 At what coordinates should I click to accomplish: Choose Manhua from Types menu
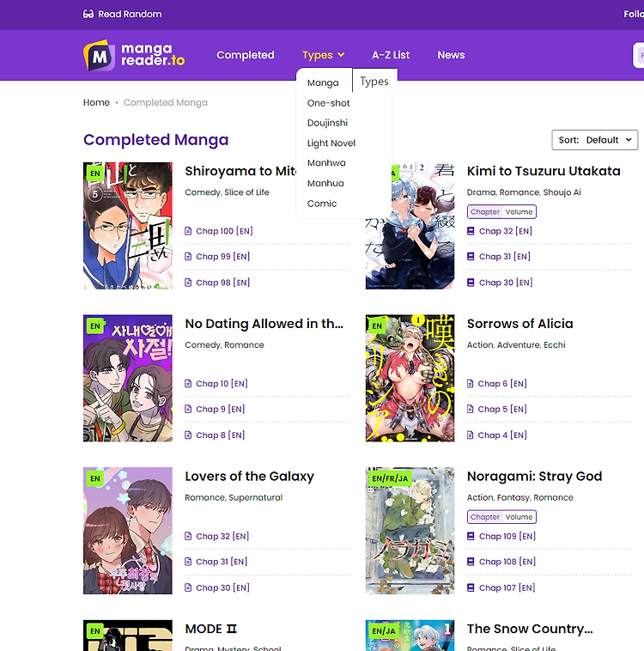pyautogui.click(x=325, y=184)
